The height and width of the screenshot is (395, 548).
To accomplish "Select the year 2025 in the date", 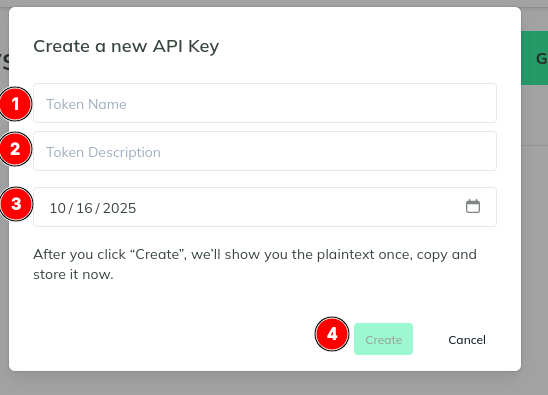I will pos(119,208).
